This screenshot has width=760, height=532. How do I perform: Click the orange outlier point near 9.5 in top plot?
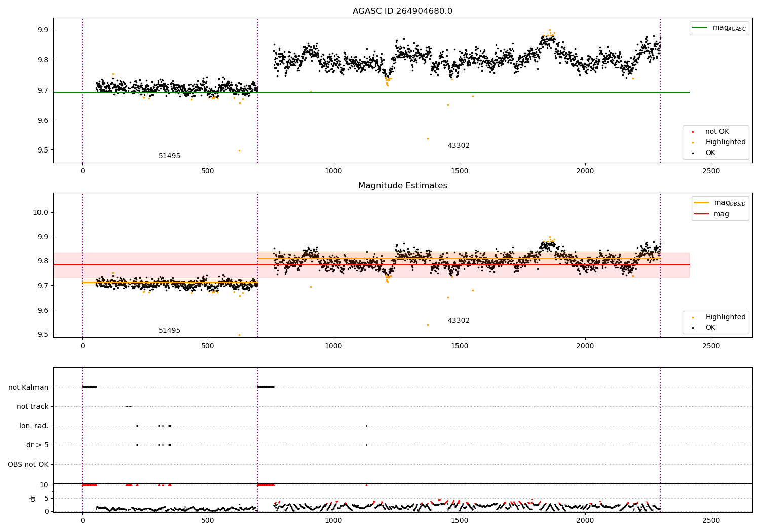239,150
